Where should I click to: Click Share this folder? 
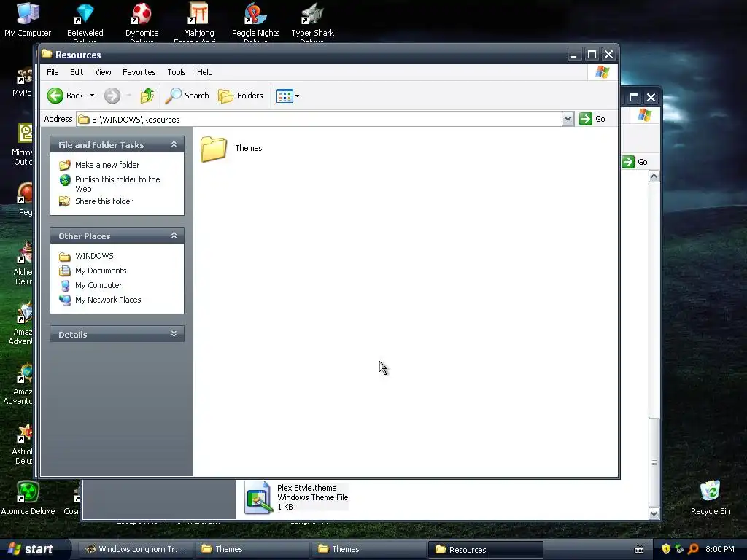[104, 201]
